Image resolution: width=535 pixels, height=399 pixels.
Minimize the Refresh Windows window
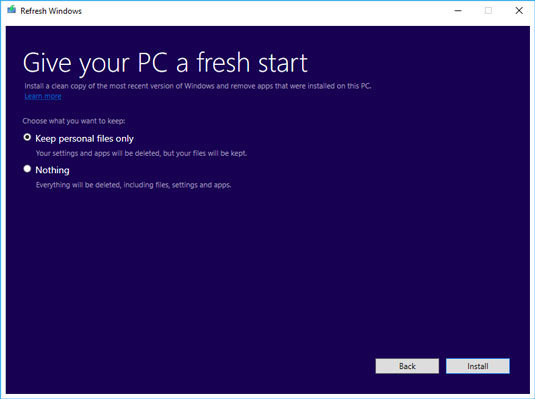(458, 11)
